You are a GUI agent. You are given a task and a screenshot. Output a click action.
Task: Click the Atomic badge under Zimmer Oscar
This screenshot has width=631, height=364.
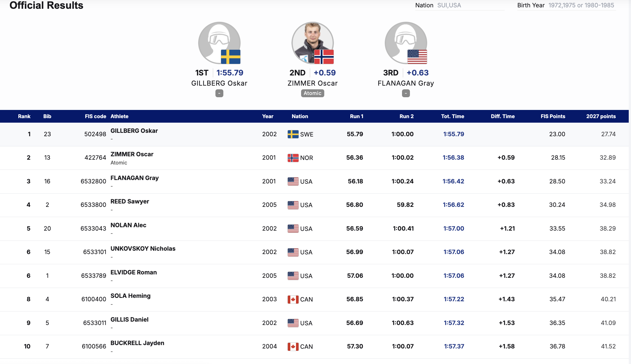click(312, 93)
